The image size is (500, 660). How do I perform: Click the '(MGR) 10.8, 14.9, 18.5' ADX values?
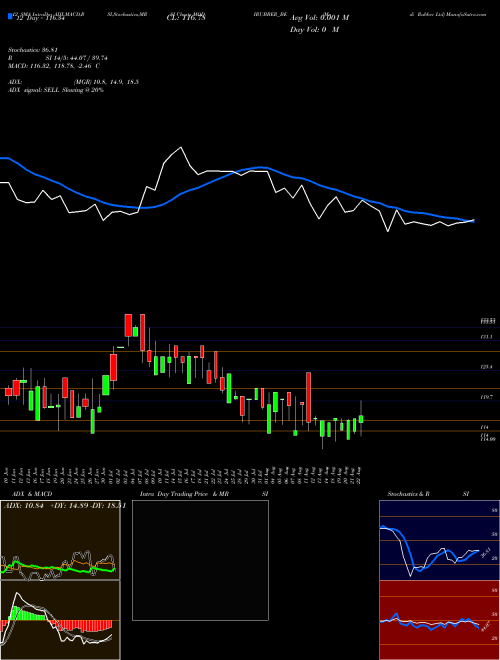point(106,82)
